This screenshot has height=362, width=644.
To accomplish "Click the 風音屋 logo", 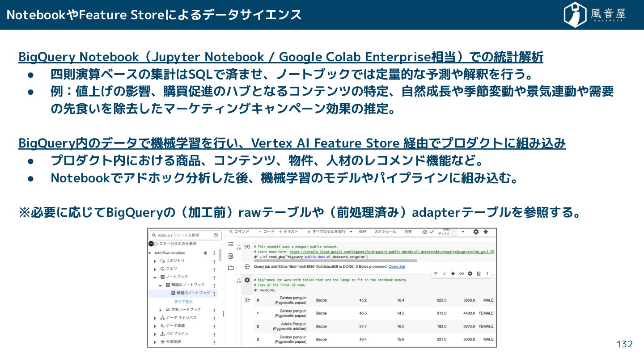I will (x=594, y=15).
